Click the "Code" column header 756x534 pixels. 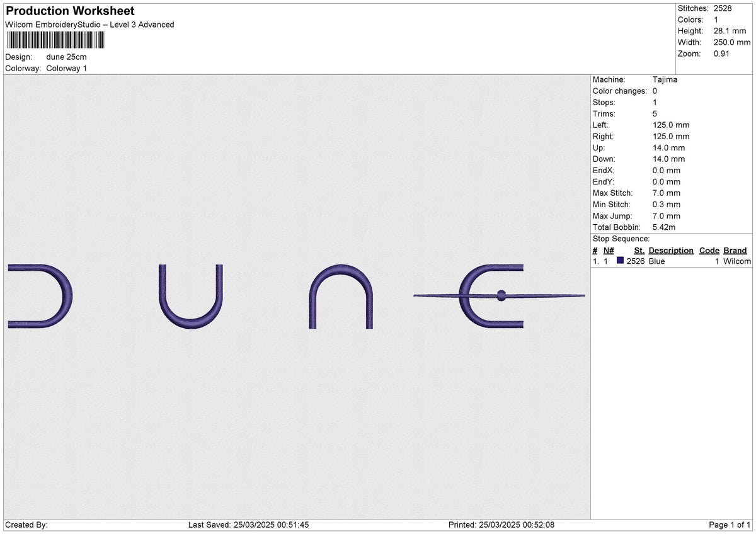pos(709,250)
